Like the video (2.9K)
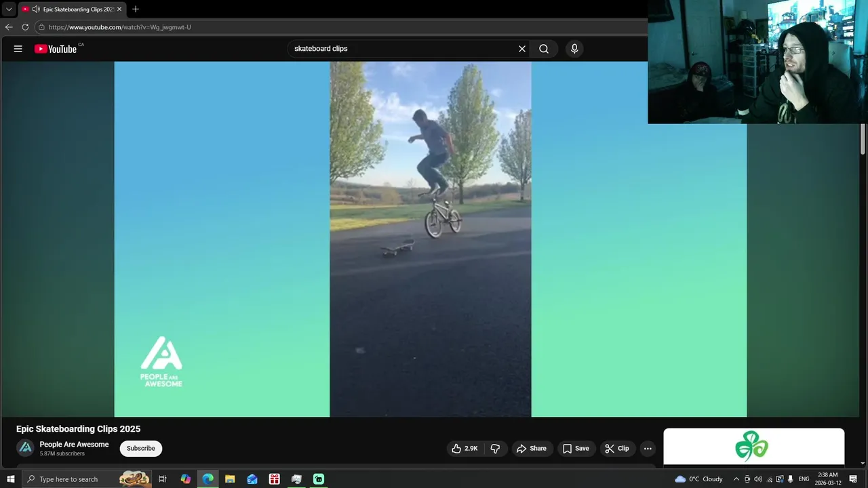Image resolution: width=868 pixels, height=488 pixels. (465, 448)
